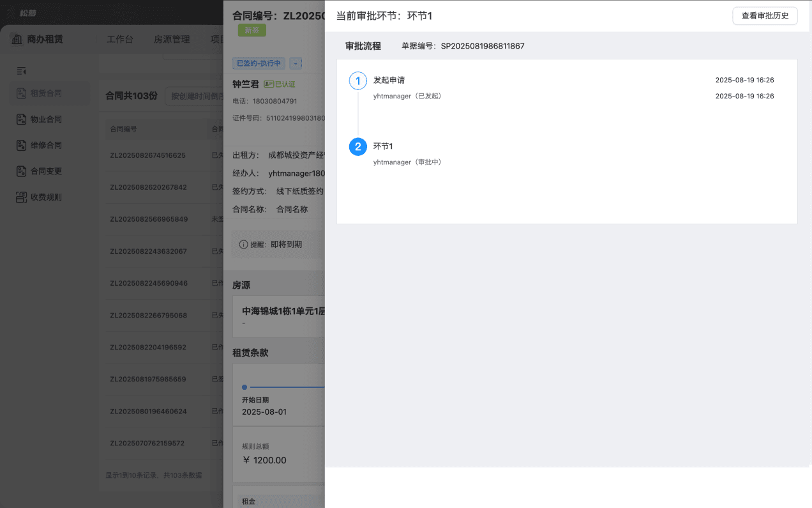Click the step 2 circle for 环节1
The image size is (812, 508).
(357, 147)
